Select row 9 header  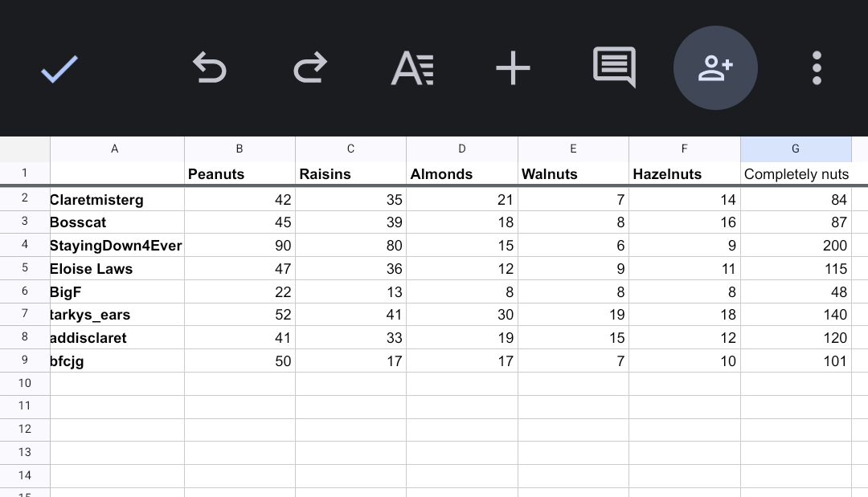pyautogui.click(x=25, y=361)
